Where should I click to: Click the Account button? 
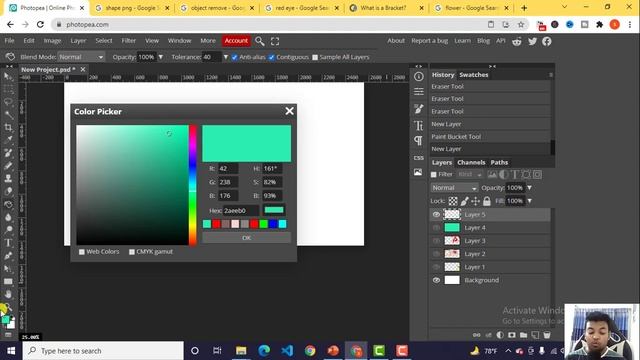coord(236,41)
